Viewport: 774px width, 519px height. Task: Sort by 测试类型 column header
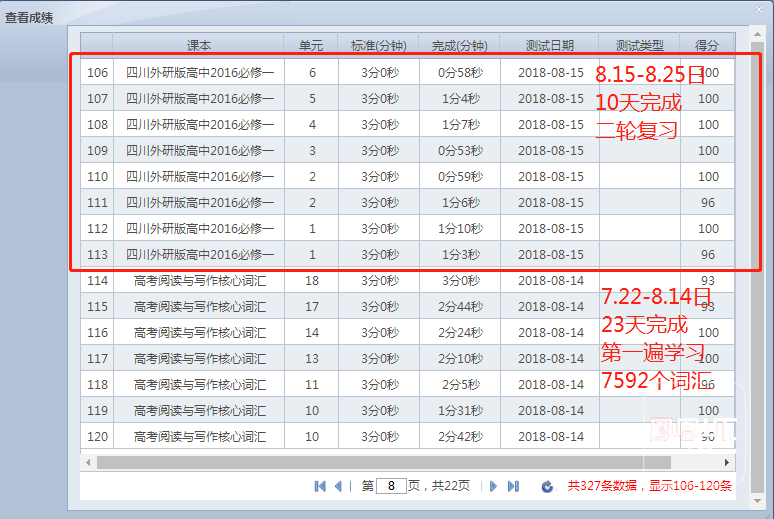tap(639, 45)
